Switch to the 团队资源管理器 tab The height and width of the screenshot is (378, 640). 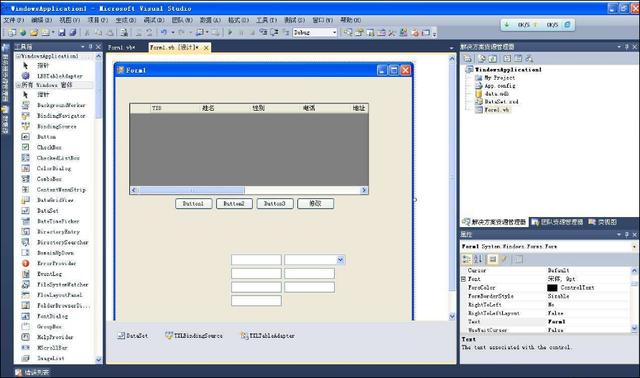coord(558,222)
